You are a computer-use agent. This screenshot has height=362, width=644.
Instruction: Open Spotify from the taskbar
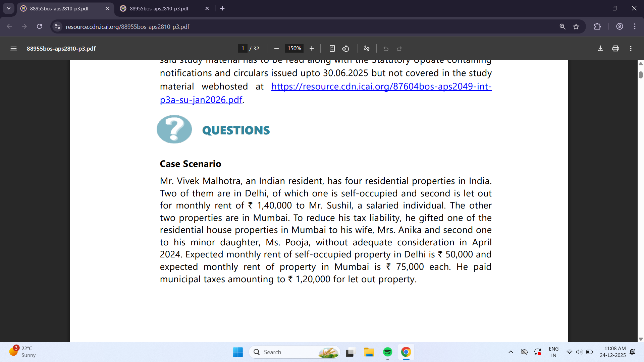pos(387,352)
